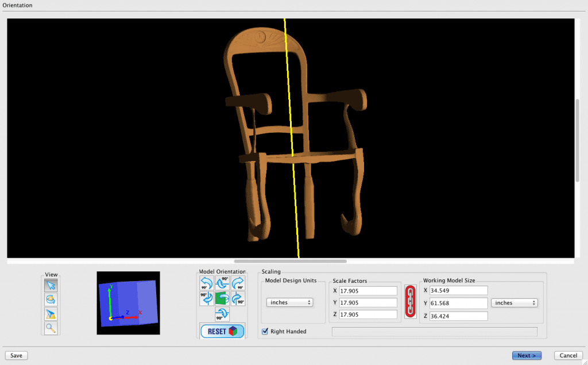
Task: Click the top-right rotate 90° orientation icon
Action: [x=238, y=283]
